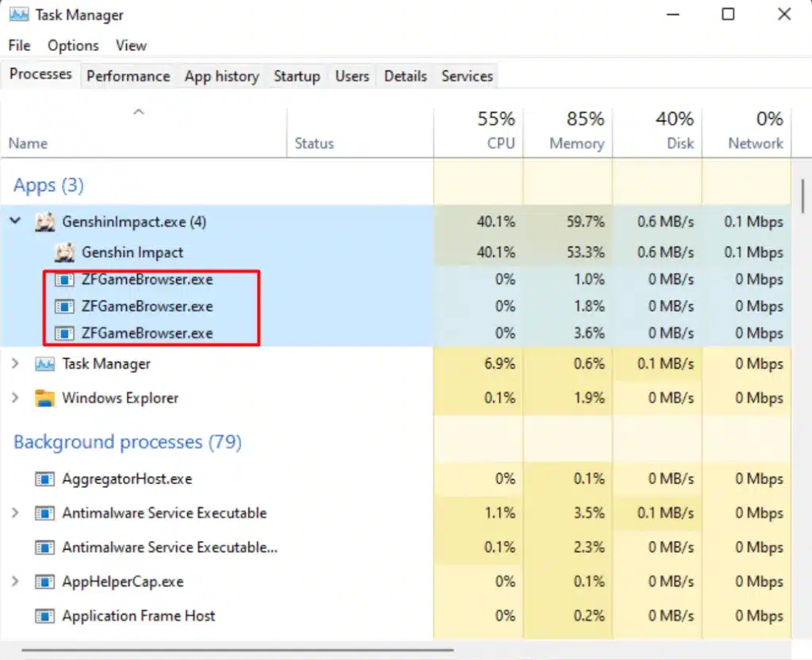The image size is (812, 660).
Task: Click the GenshinImpact.exe group icon
Action: click(45, 222)
